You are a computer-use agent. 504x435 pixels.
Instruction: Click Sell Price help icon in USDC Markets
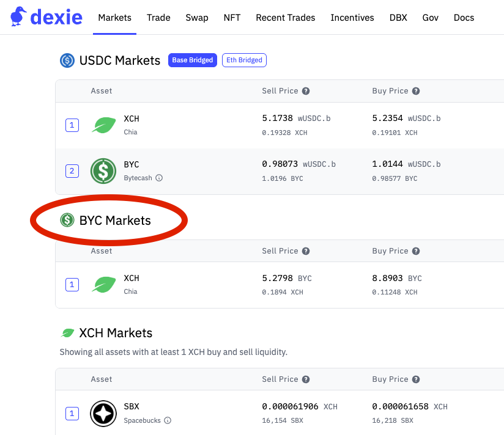[306, 91]
